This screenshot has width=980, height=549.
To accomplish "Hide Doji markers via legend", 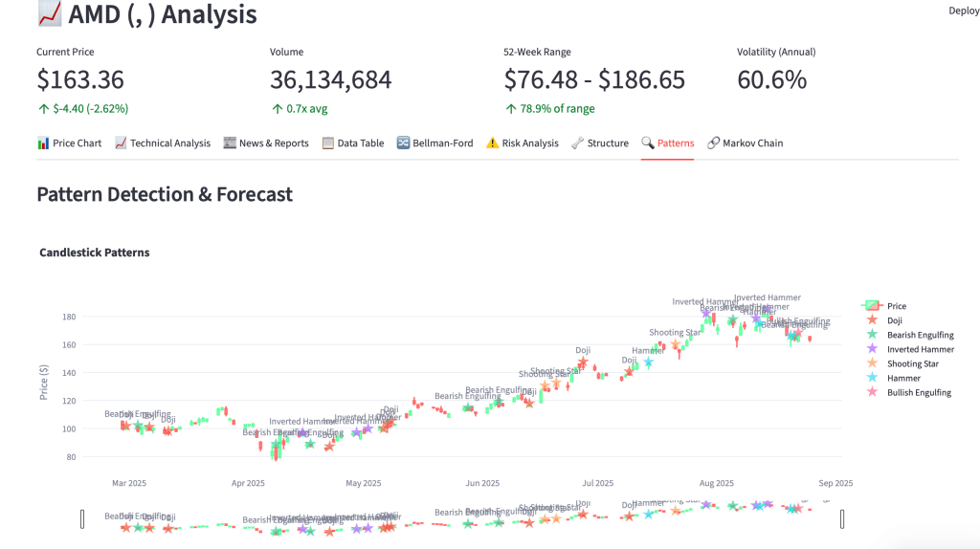I will click(896, 320).
